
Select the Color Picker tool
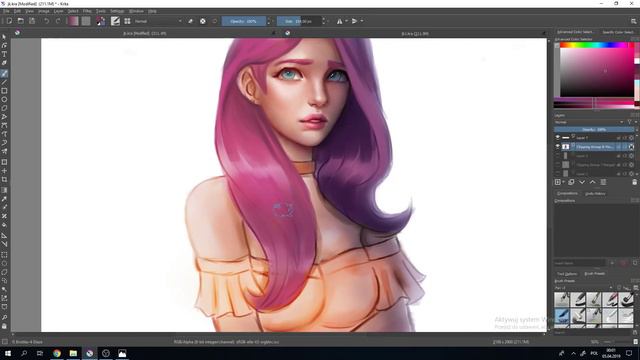point(4,199)
